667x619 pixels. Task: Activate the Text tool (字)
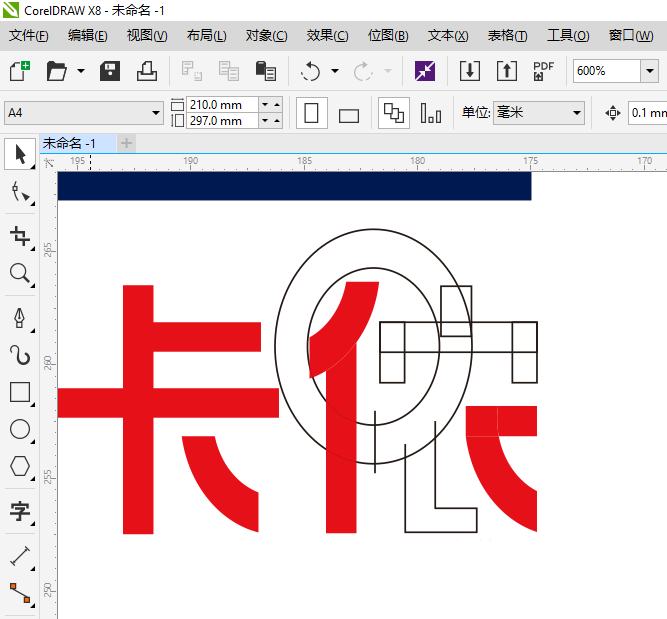pyautogui.click(x=20, y=512)
